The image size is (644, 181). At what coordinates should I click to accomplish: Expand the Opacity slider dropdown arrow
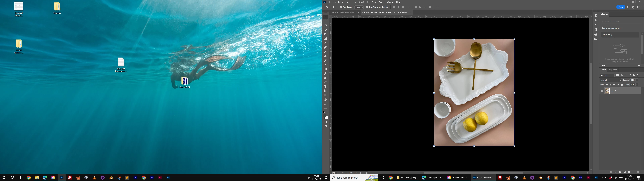[x=637, y=80]
